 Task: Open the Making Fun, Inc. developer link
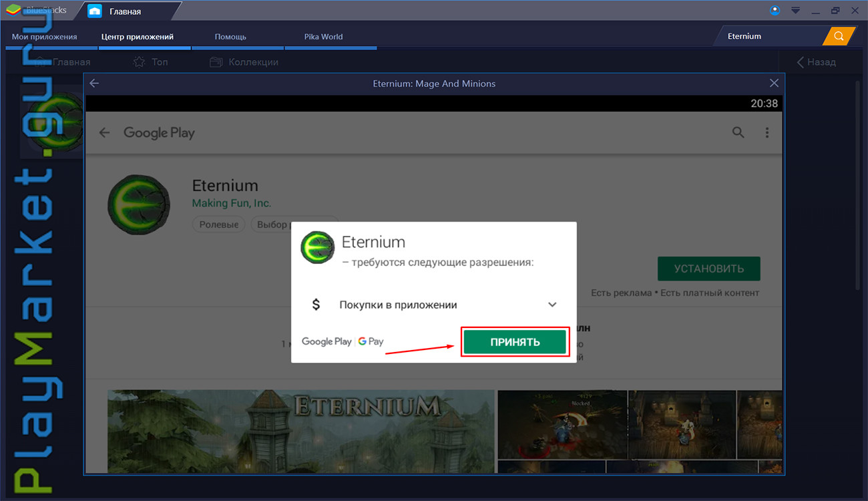coord(232,203)
